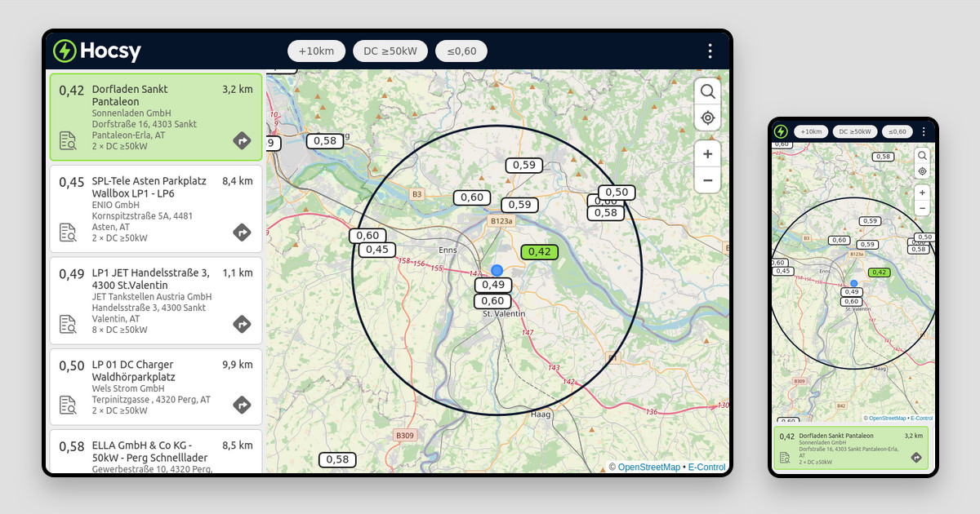
Task: Open directions in phone Dorfladen card
Action: (916, 458)
